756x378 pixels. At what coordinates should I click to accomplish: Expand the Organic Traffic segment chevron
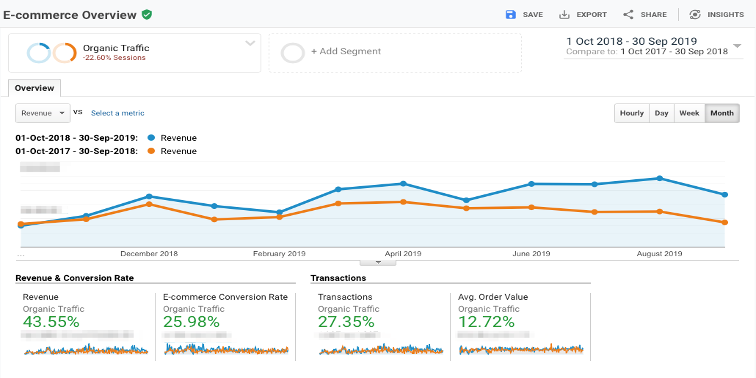point(250,43)
